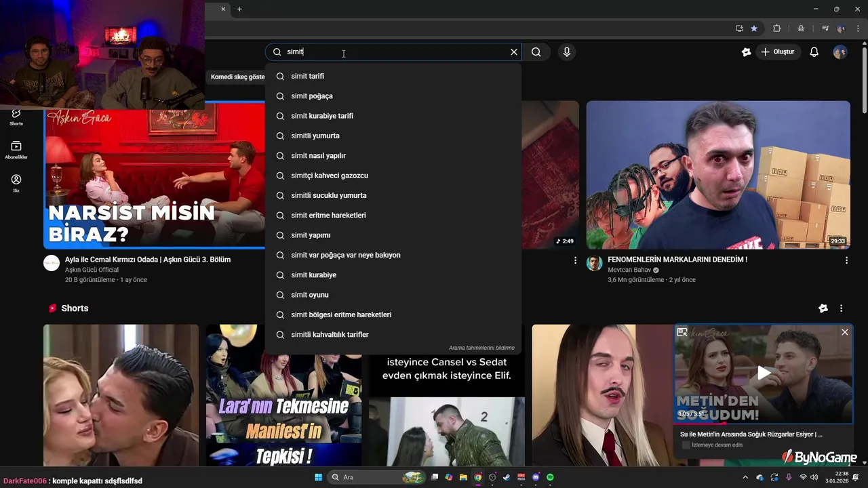
Task: Open the Shorts shelf three-dot menu
Action: pos(842,308)
